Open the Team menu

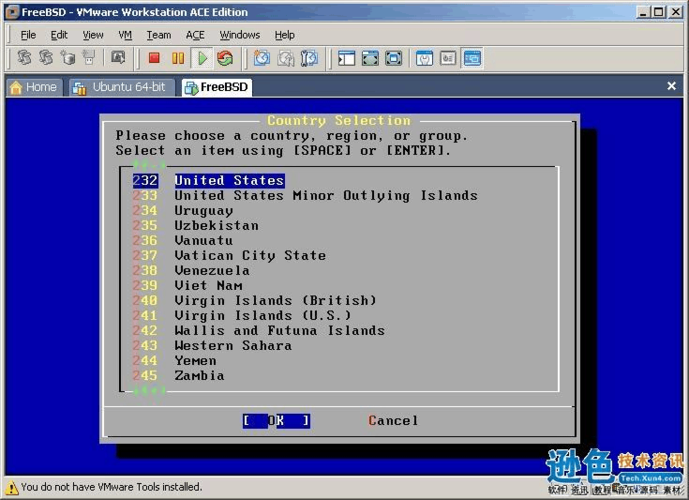pyautogui.click(x=159, y=35)
